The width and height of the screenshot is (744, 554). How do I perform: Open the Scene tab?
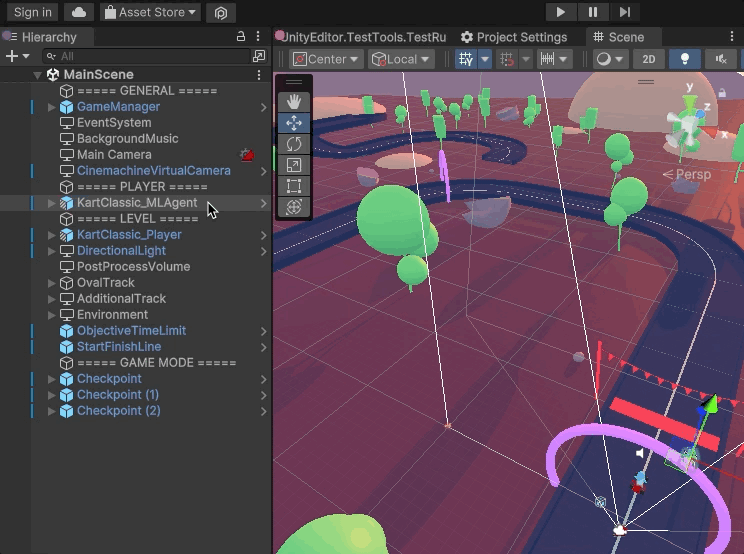pos(619,37)
